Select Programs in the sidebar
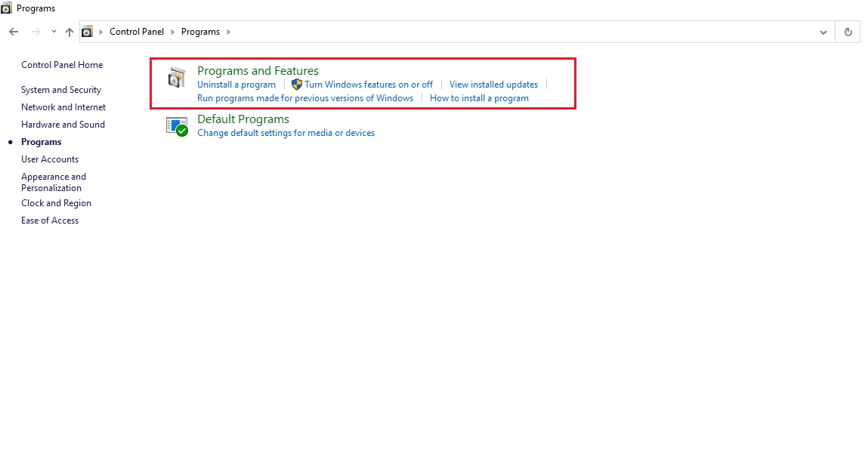 41,142
